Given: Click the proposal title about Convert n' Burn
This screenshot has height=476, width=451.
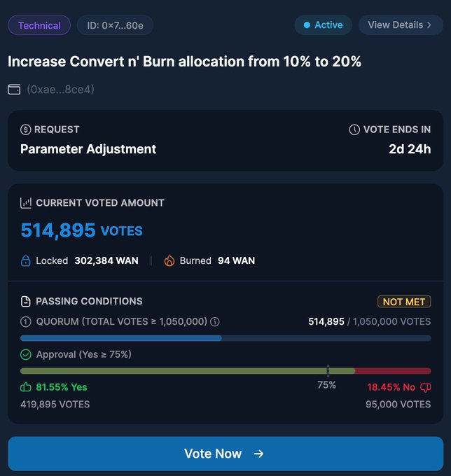Looking at the screenshot, I should coord(184,62).
